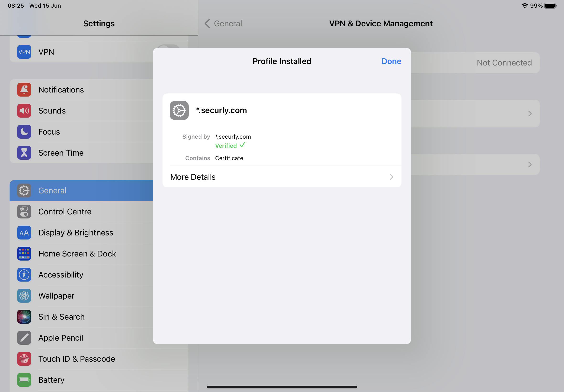Viewport: 564px width, 392px height.
Task: Open Touch ID & Passcode settings
Action: click(99, 359)
